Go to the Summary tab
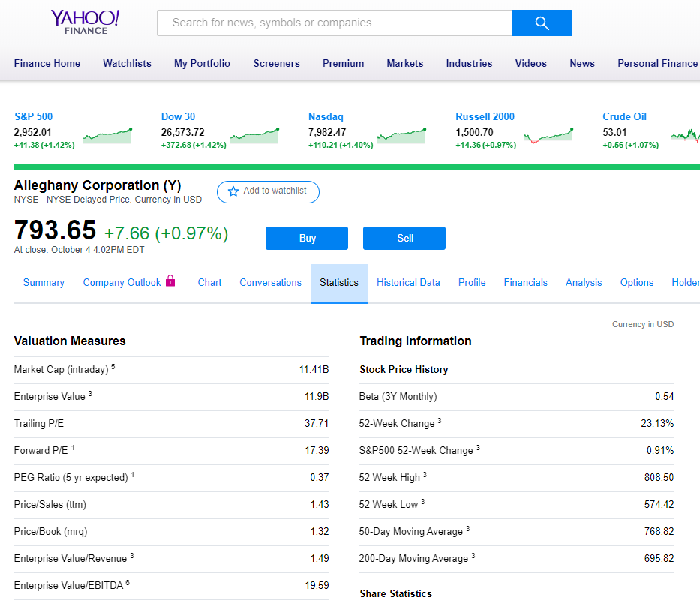This screenshot has width=700, height=613. 44,283
